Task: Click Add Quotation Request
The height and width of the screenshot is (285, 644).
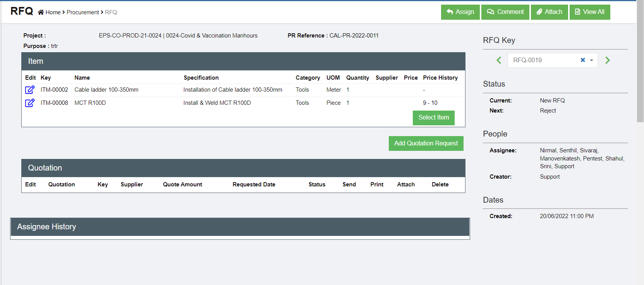Action: (x=426, y=143)
